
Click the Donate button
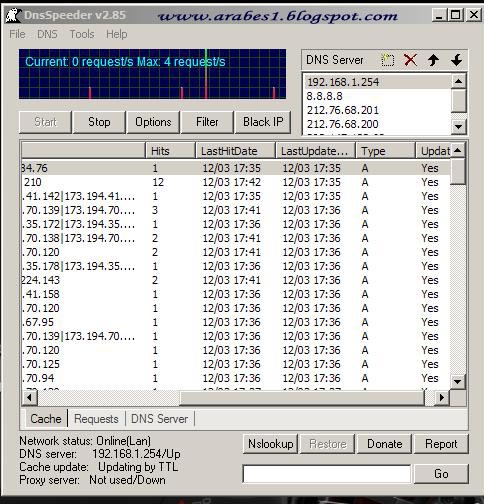384,444
